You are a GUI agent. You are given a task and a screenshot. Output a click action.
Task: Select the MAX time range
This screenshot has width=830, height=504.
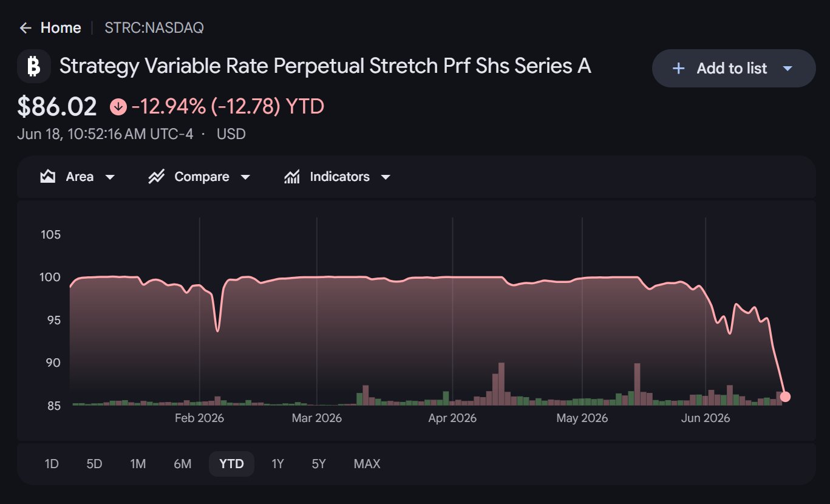click(367, 464)
